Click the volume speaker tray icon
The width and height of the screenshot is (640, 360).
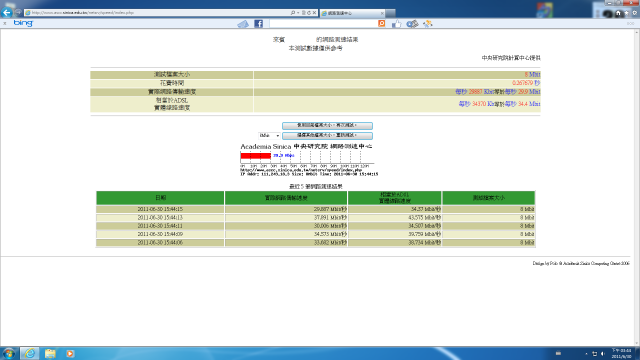(602, 354)
